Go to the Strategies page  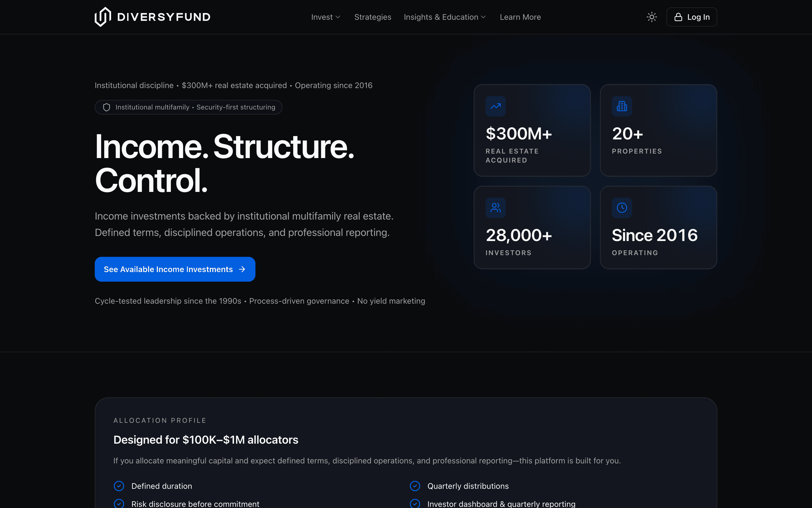372,17
